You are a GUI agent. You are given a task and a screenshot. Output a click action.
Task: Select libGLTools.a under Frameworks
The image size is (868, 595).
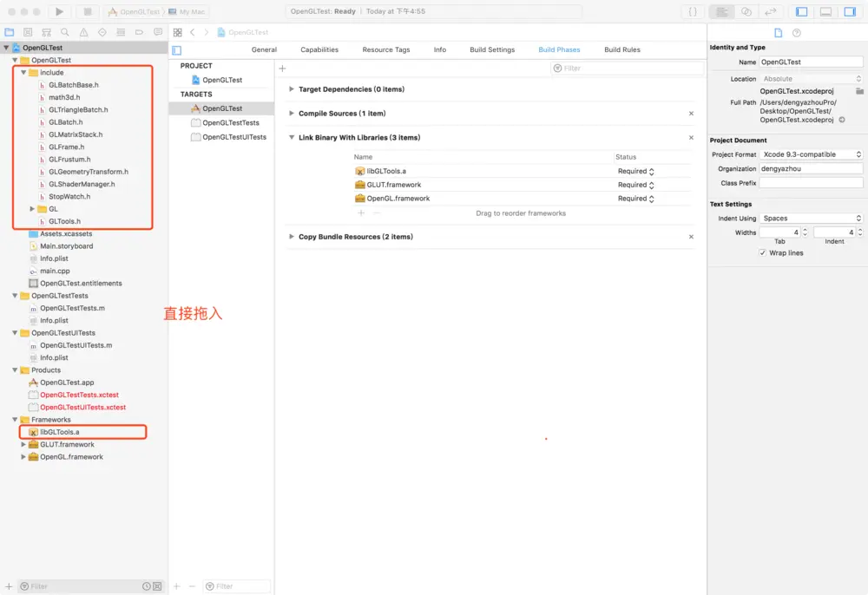[x=60, y=432]
